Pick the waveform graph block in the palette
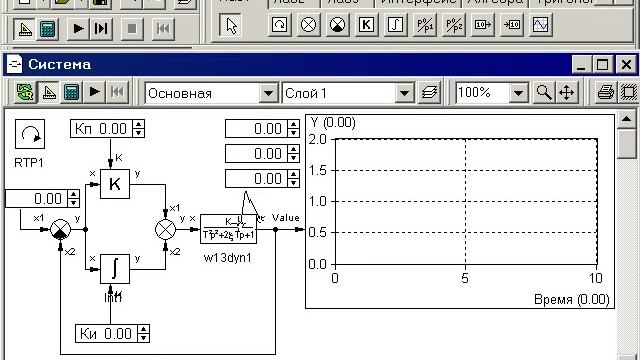This screenshot has width=640, height=360. pyautogui.click(x=541, y=25)
